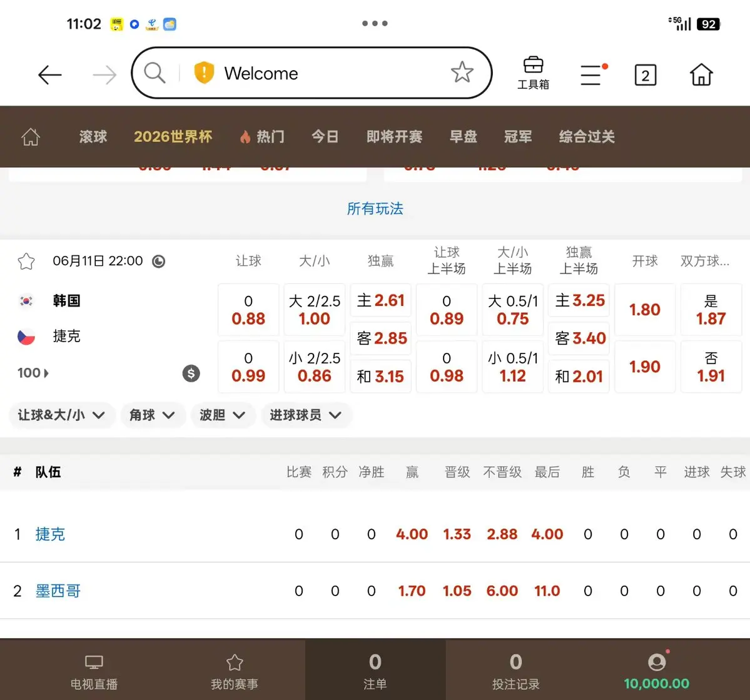The height and width of the screenshot is (700, 750).
Task: Open 电视直播 in bottom bar
Action: (x=94, y=672)
